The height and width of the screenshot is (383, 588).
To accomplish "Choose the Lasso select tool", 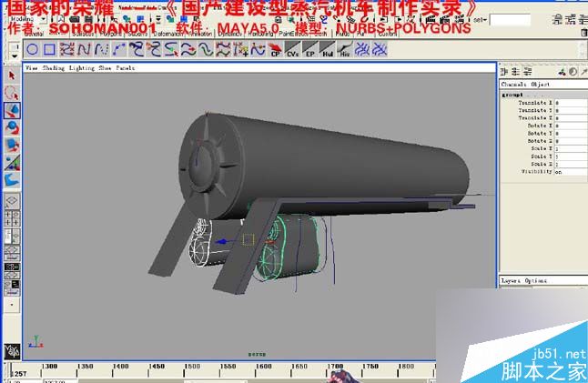I will coord(12,93).
